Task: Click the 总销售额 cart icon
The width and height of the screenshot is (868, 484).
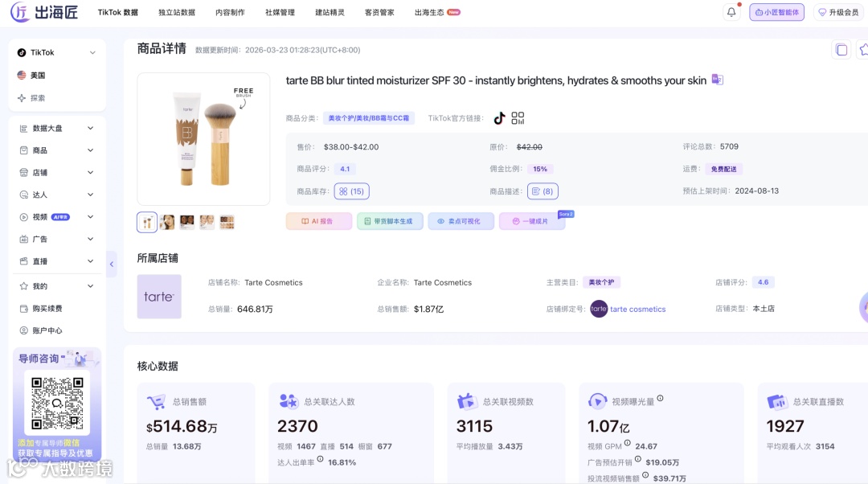Action: (x=156, y=402)
